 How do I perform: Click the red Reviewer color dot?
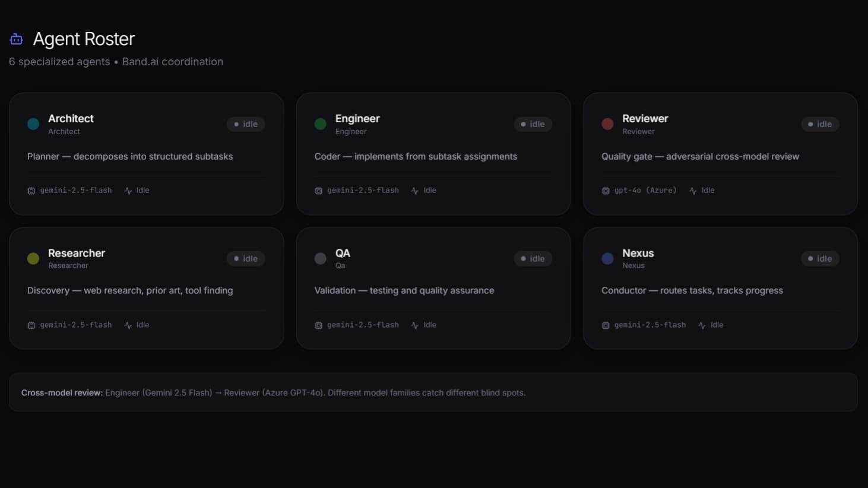pyautogui.click(x=607, y=124)
